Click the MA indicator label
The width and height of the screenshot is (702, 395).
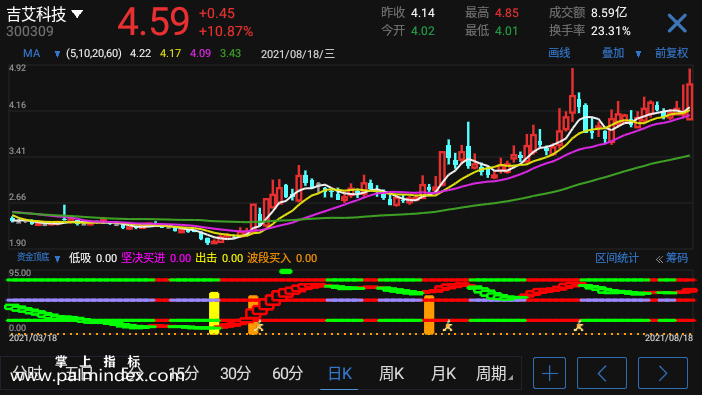pyautogui.click(x=31, y=54)
